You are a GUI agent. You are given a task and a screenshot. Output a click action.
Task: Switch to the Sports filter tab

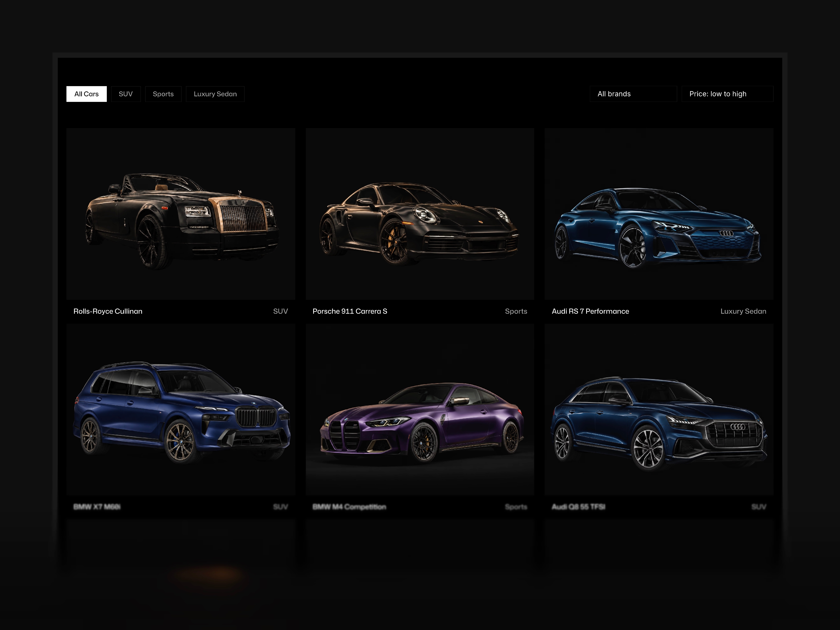pos(163,94)
